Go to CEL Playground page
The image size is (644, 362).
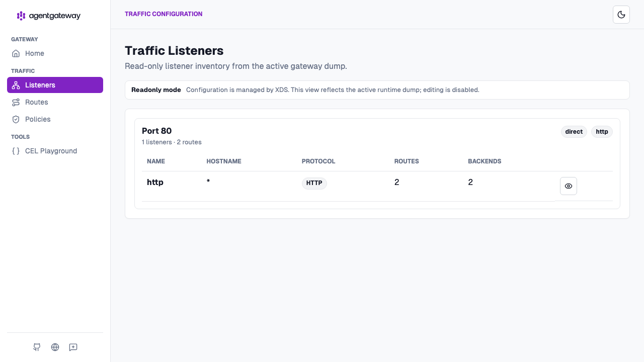coord(55,151)
